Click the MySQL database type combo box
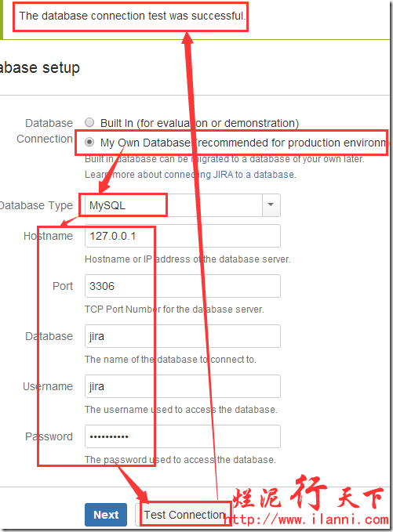Screen dimensions: 393x532 coord(183,205)
